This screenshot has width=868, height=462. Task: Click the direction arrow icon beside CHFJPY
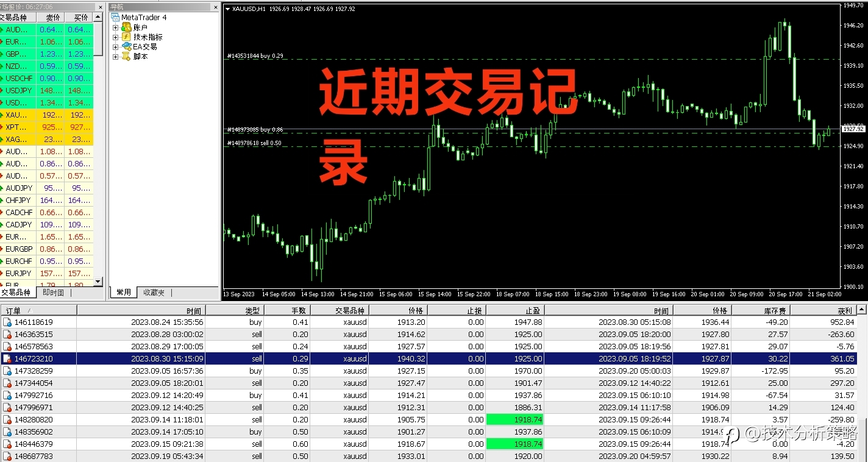2,200
